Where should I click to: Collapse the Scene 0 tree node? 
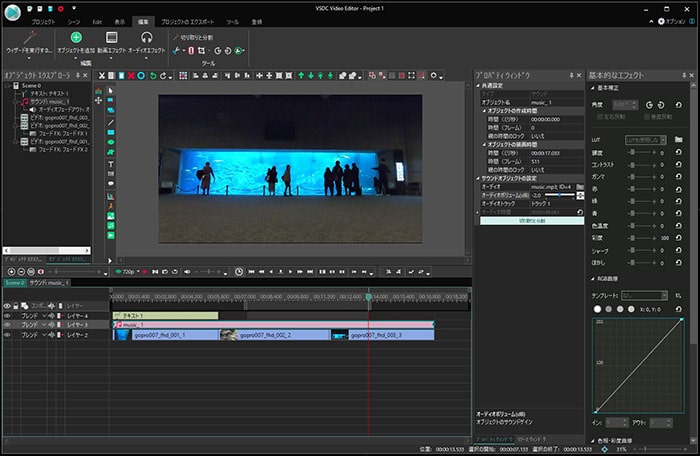click(6, 85)
